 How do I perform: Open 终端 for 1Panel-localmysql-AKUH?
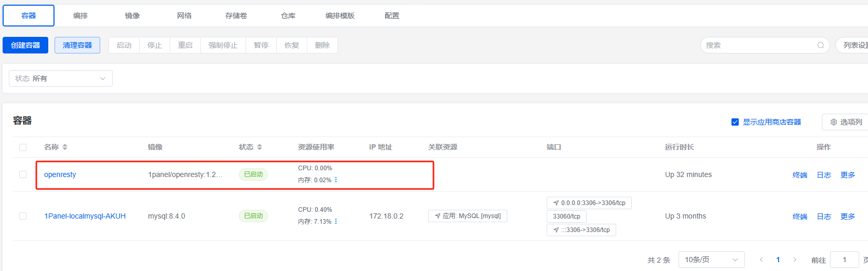[800, 216]
